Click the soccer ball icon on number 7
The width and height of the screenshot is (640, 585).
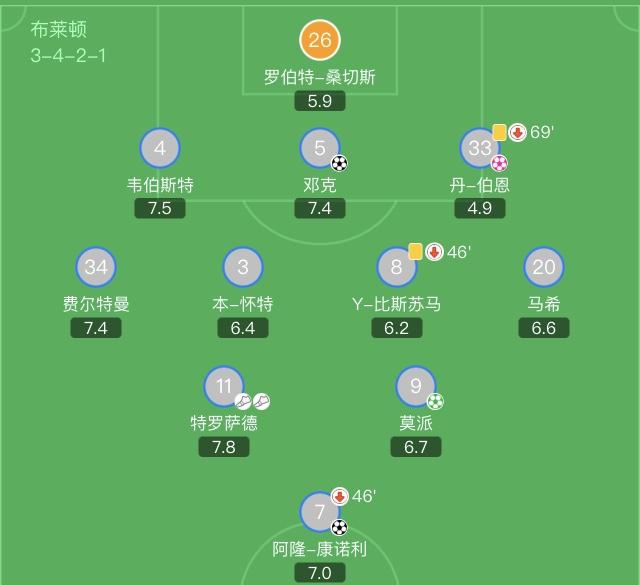tap(339, 526)
